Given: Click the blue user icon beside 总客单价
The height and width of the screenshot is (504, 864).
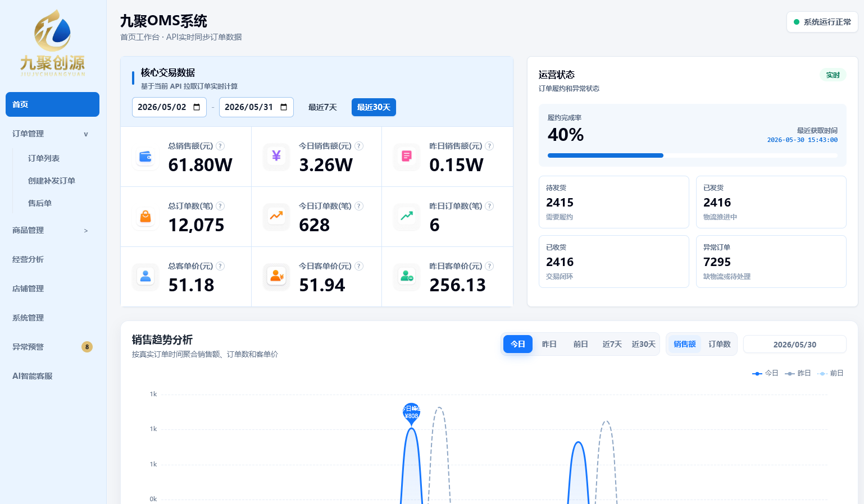Looking at the screenshot, I should pyautogui.click(x=145, y=277).
